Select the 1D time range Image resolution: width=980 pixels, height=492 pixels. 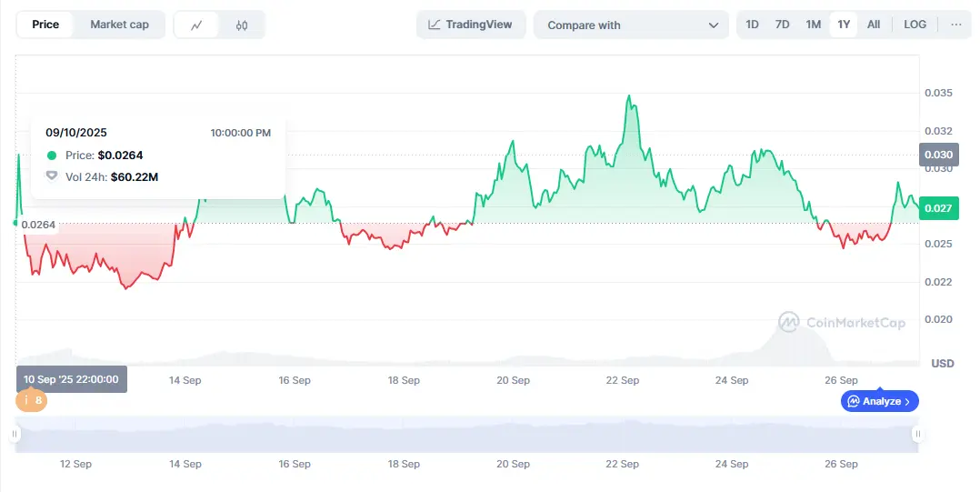tap(752, 25)
